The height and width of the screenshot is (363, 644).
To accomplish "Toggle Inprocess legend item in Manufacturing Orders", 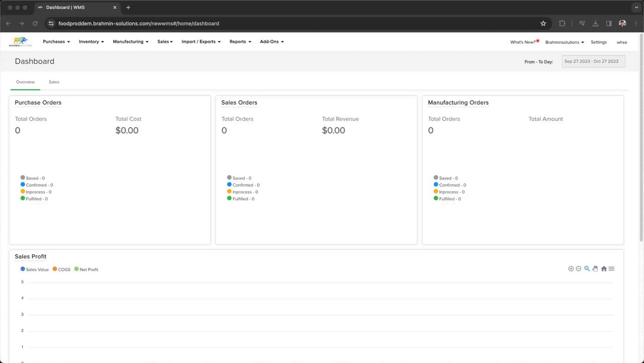I will pyautogui.click(x=449, y=192).
